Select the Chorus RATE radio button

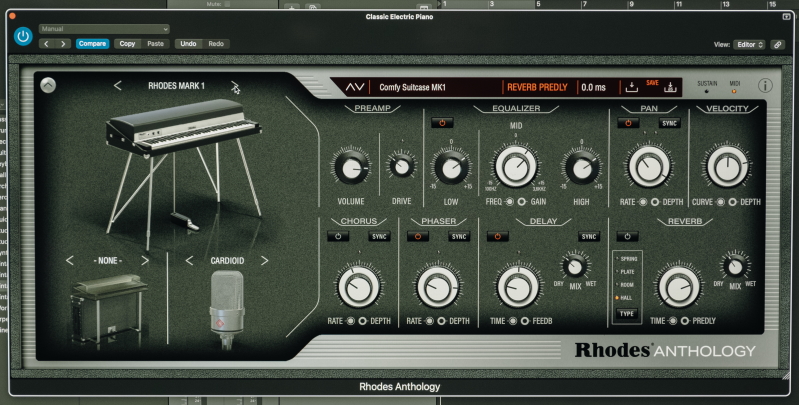pos(350,321)
